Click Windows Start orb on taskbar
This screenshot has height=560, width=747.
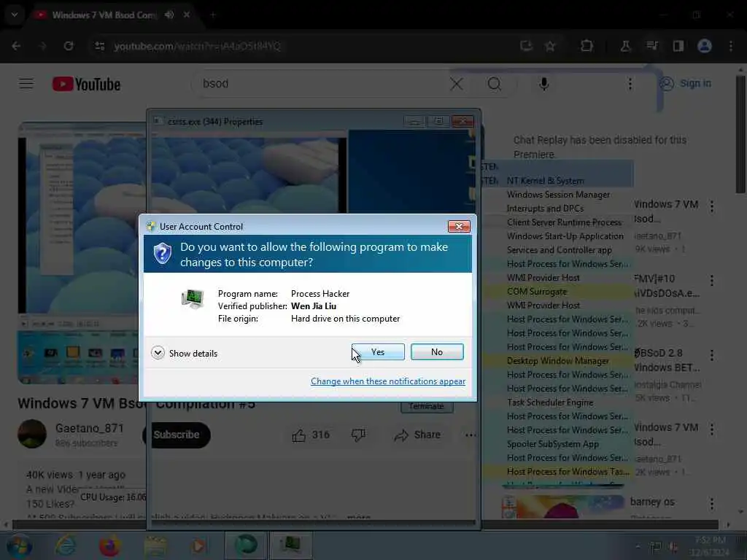tap(18, 545)
